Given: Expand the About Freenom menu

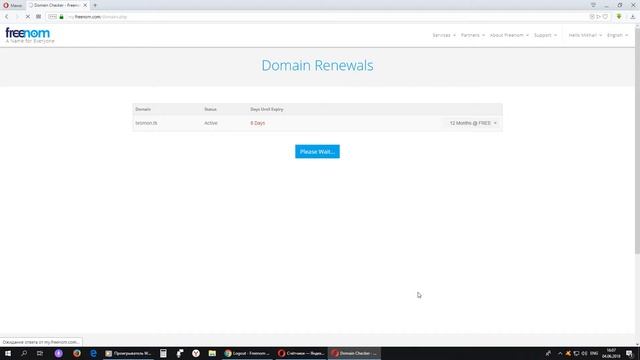Looking at the screenshot, I should tap(509, 36).
